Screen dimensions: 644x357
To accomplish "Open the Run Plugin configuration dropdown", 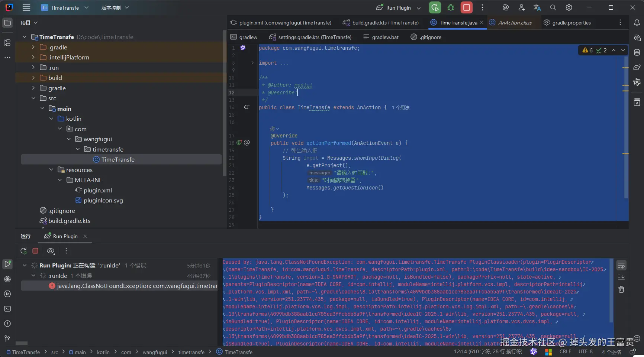I will 419,8.
